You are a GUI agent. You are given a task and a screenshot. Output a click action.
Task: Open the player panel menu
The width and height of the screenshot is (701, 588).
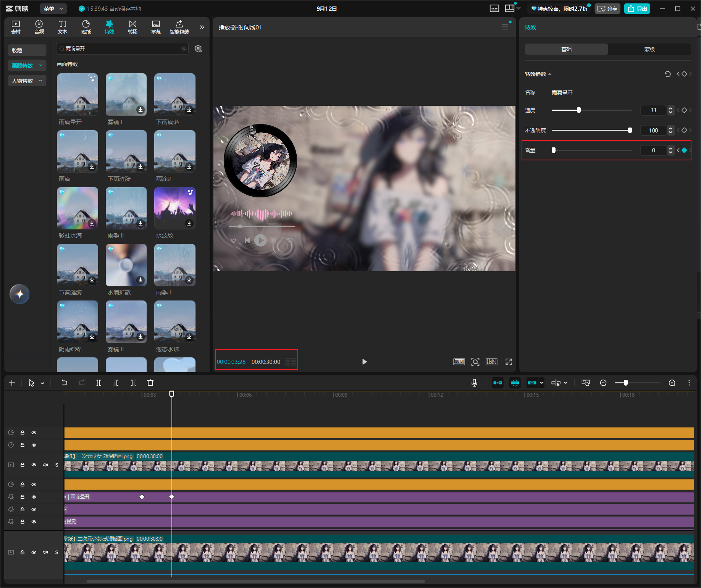tap(505, 27)
